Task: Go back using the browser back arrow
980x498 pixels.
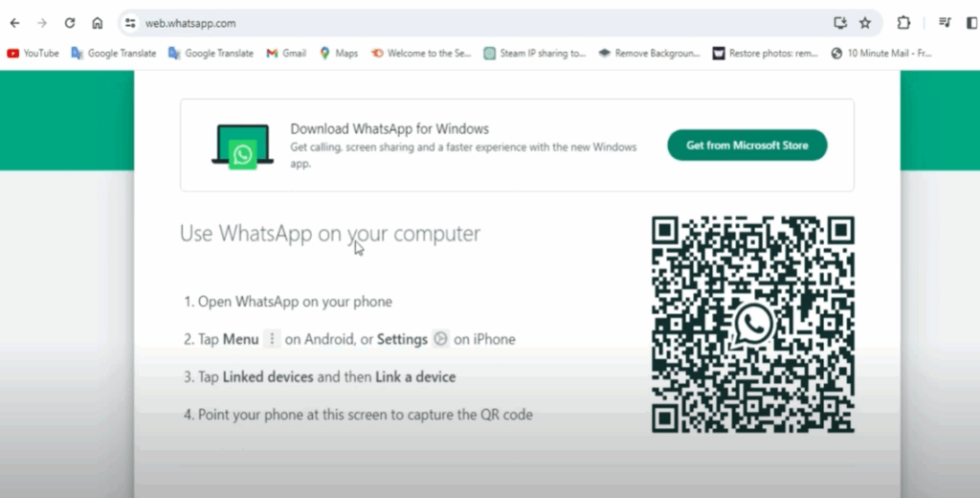Action: coord(15,23)
